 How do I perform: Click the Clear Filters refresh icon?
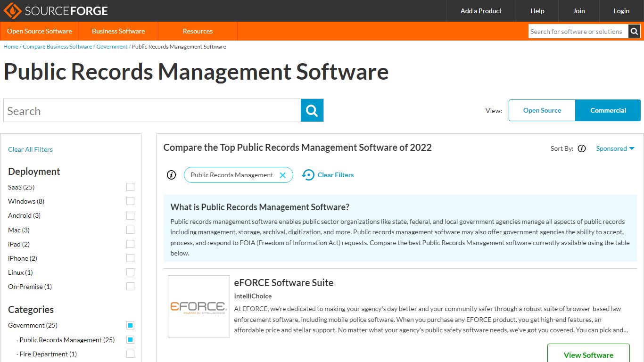click(x=308, y=175)
